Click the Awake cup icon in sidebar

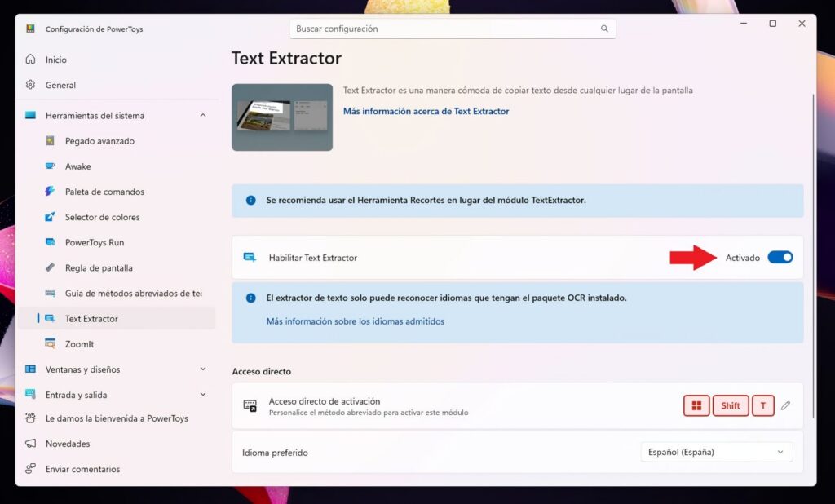pos(50,166)
